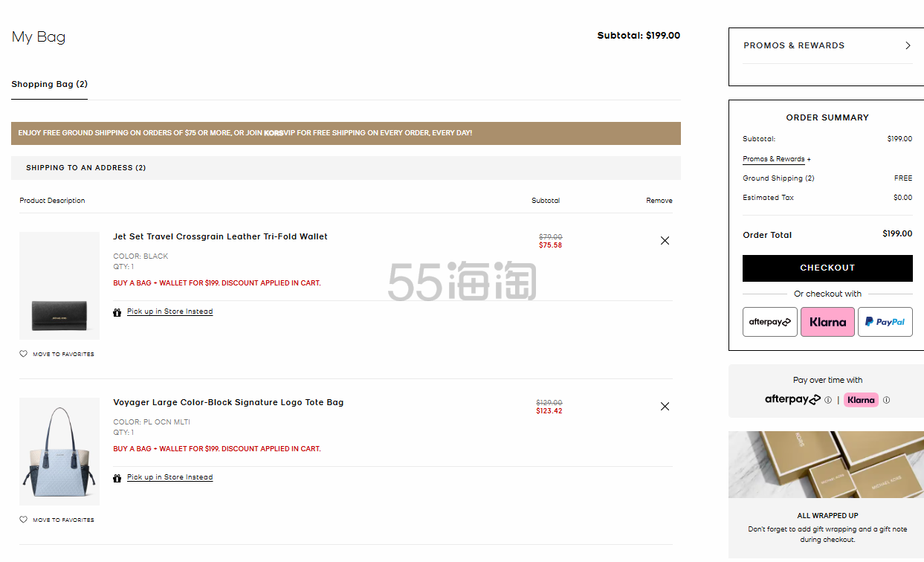Open Afterpay info icon in pay-over-time box

(x=828, y=400)
